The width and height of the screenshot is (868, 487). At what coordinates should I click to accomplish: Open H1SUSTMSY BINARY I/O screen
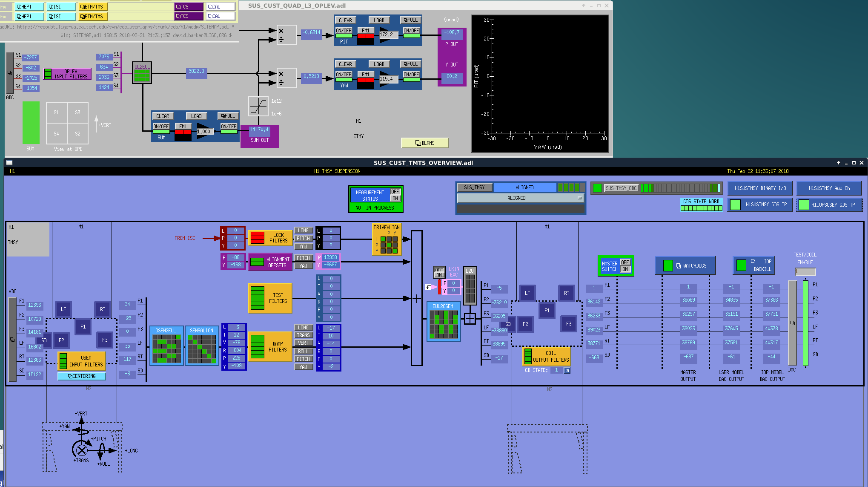click(760, 188)
